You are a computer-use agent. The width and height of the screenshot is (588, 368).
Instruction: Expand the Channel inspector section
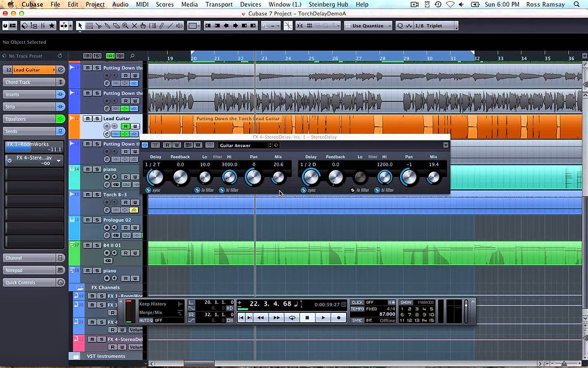tap(34, 258)
